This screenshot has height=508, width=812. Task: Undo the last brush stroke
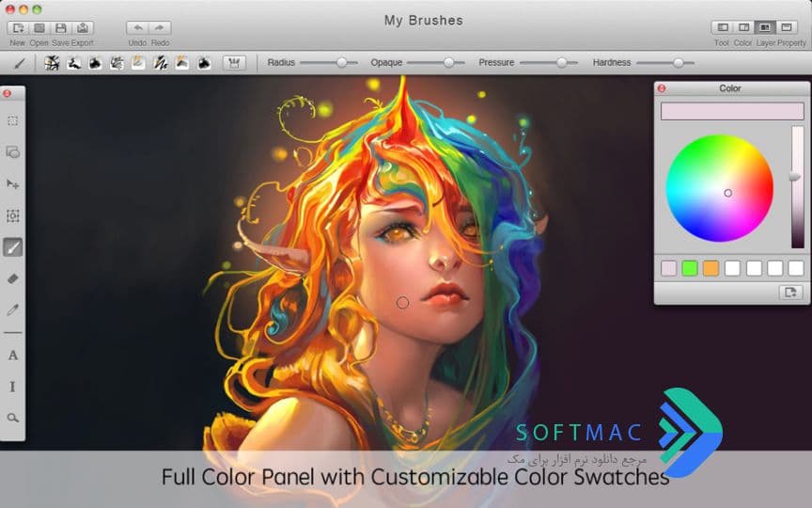click(138, 28)
